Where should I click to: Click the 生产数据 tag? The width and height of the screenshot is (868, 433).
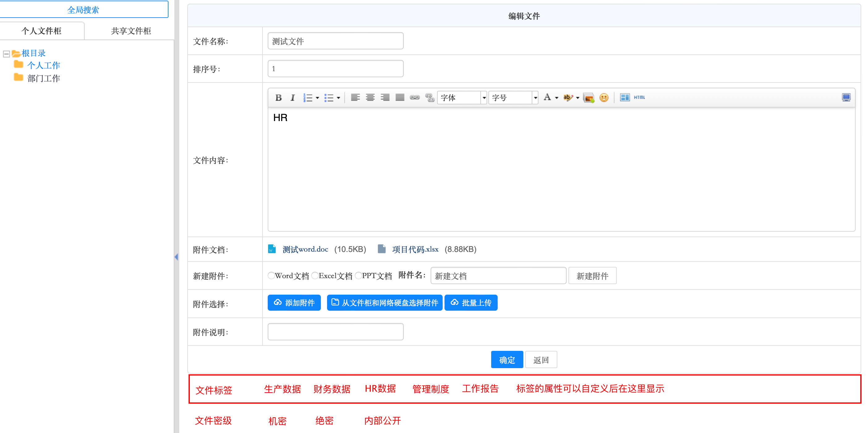coord(282,389)
